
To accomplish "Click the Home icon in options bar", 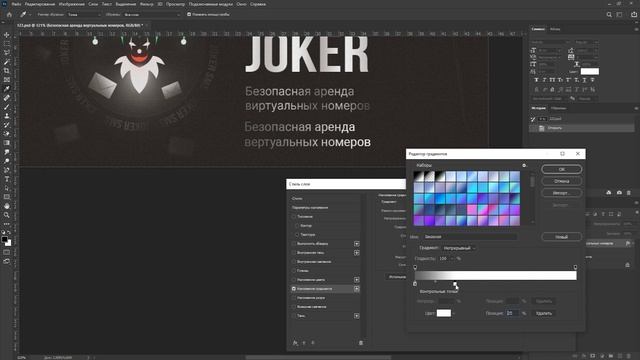I will click(x=9, y=14).
